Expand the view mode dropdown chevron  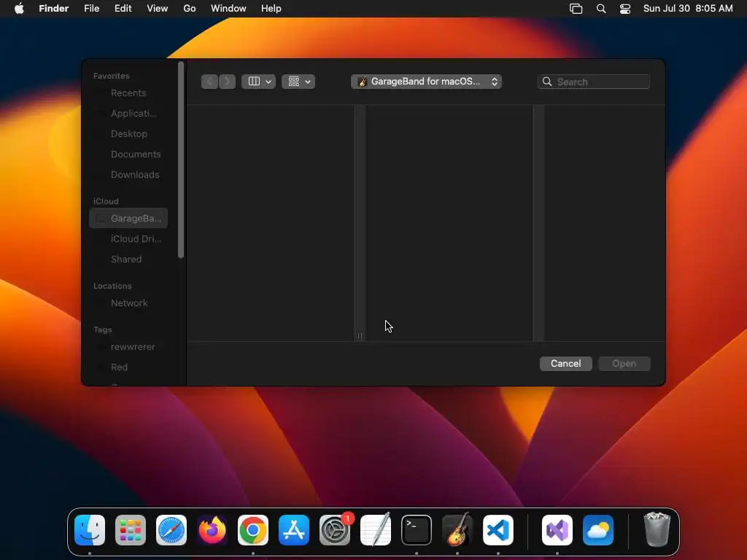tap(268, 82)
